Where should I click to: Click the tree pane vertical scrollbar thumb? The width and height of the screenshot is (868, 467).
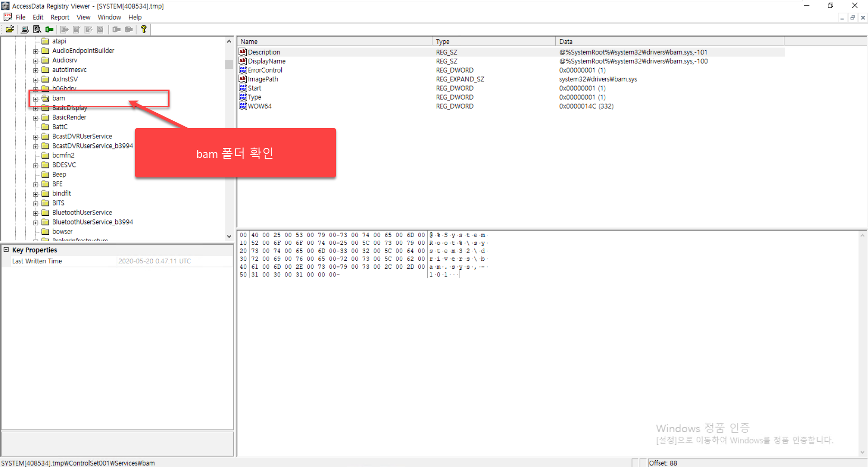pyautogui.click(x=229, y=64)
